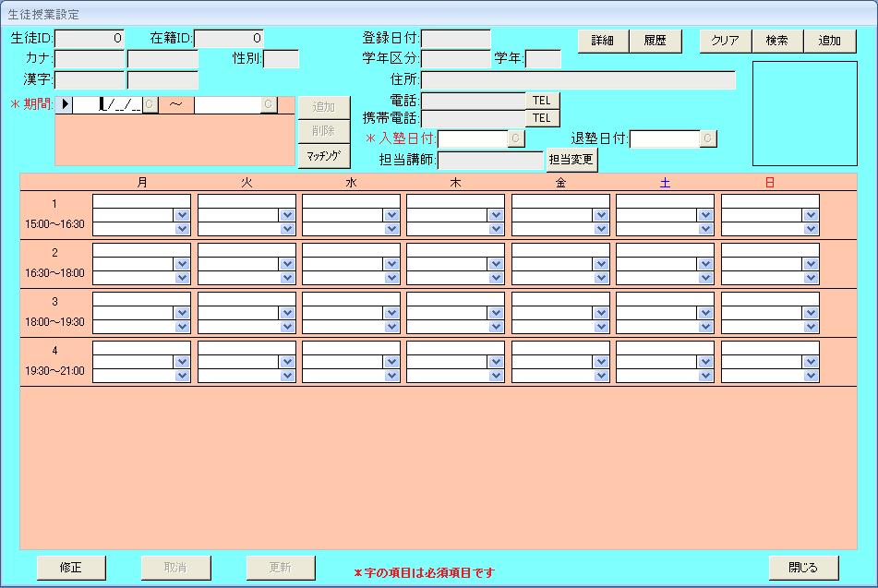Screen dimensions: 878x588
Task: Open the lower dropdown for Friday period 3
Action: (x=601, y=327)
